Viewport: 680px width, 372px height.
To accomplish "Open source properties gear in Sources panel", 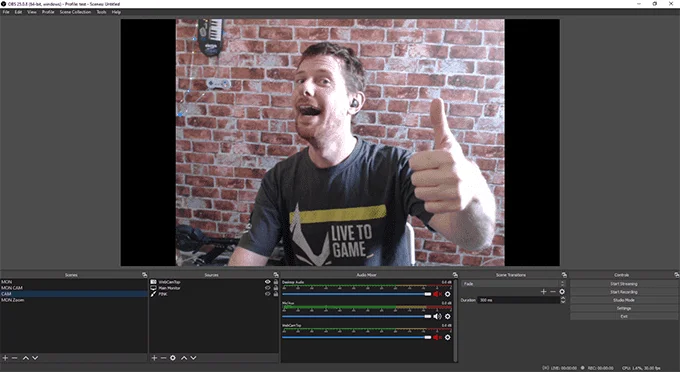I will tap(173, 358).
